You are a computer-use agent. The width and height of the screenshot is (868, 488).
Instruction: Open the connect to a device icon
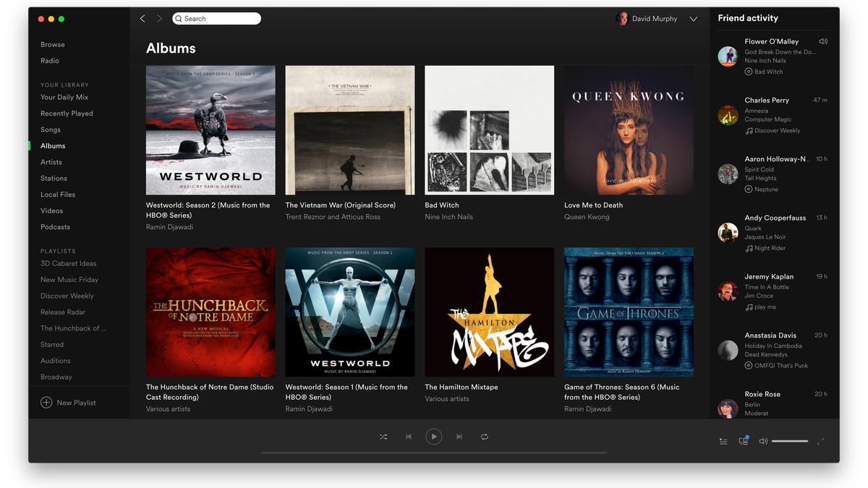tap(743, 440)
